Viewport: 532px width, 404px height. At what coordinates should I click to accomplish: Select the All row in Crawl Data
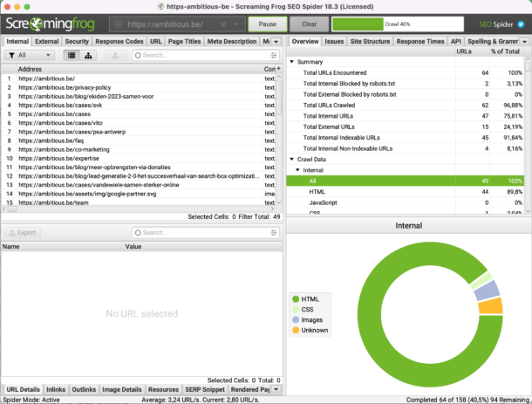point(405,181)
